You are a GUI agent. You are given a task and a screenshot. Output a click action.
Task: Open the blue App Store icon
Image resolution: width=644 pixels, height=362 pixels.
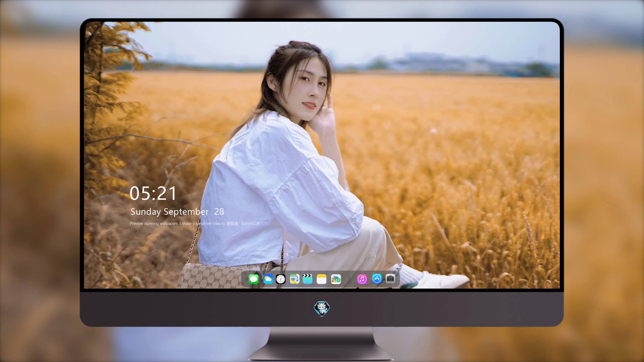pyautogui.click(x=377, y=279)
